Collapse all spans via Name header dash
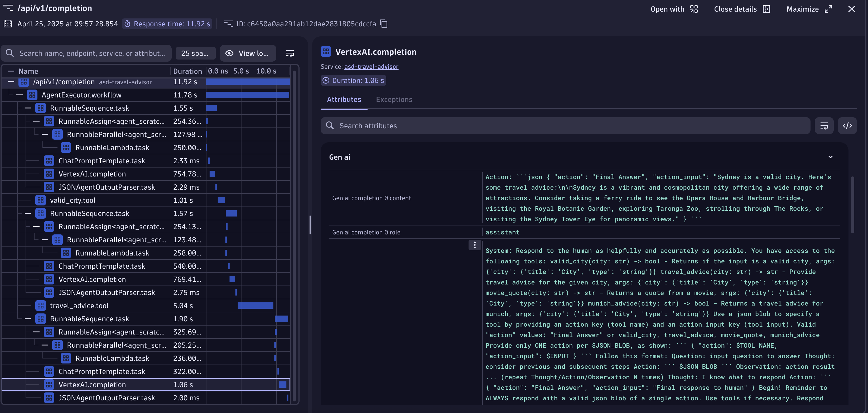Image resolution: width=868 pixels, height=413 pixels. point(11,71)
